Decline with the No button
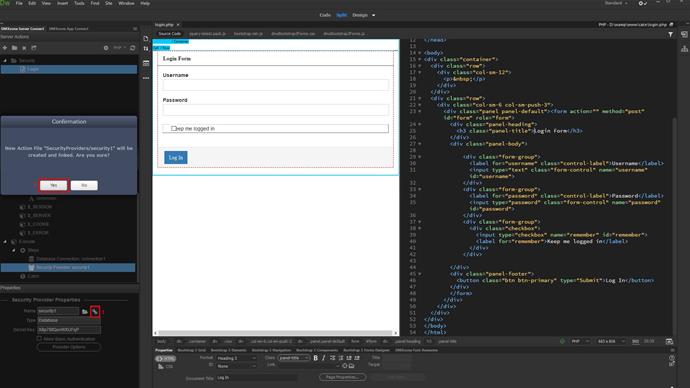Image resolution: width=690 pixels, height=388 pixels. point(84,185)
